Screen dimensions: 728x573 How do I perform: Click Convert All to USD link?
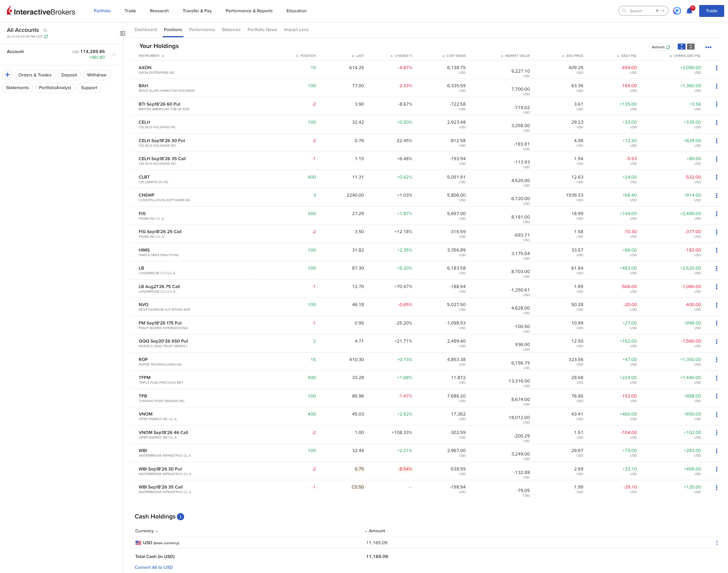(x=154, y=567)
